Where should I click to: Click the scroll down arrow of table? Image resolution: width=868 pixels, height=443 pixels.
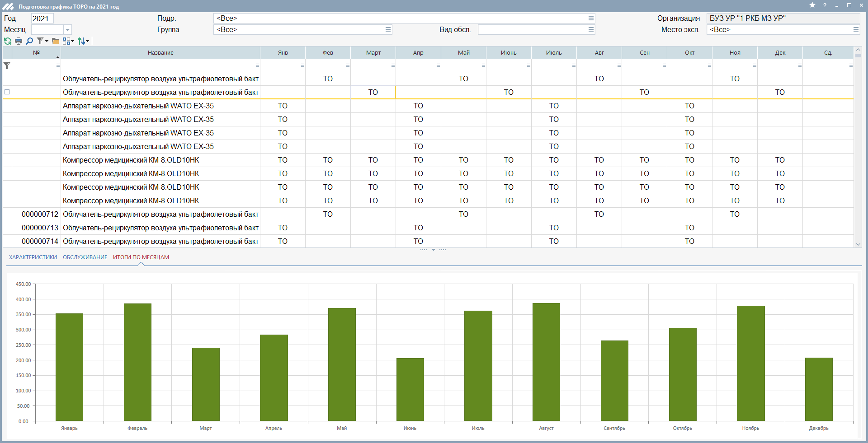pos(858,244)
